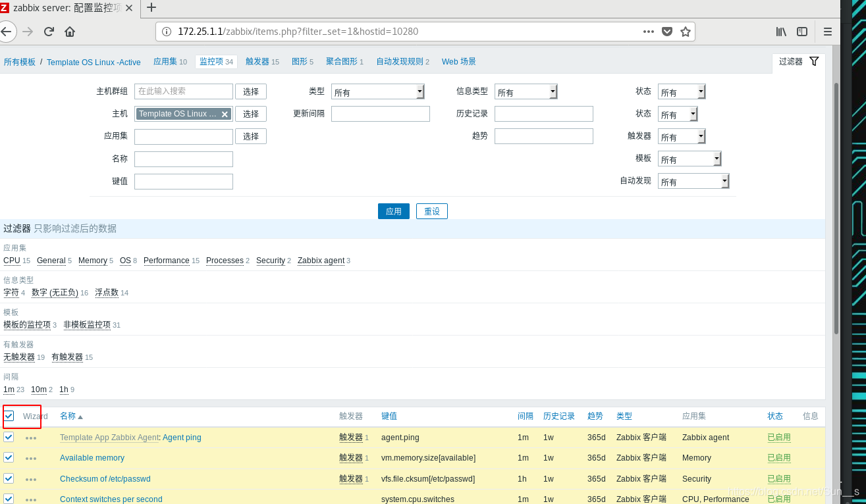This screenshot has height=504, width=866.
Task: Bookmark this page with star icon
Action: tap(686, 31)
